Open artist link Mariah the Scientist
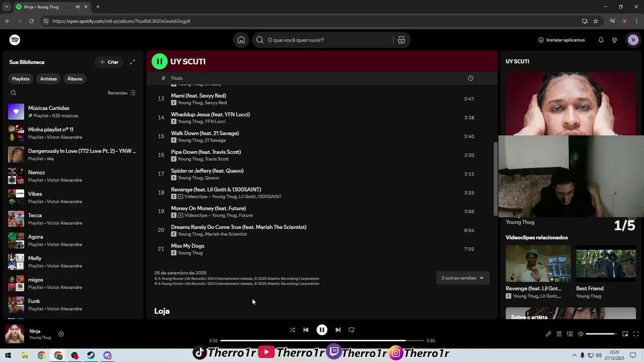 [x=226, y=234]
